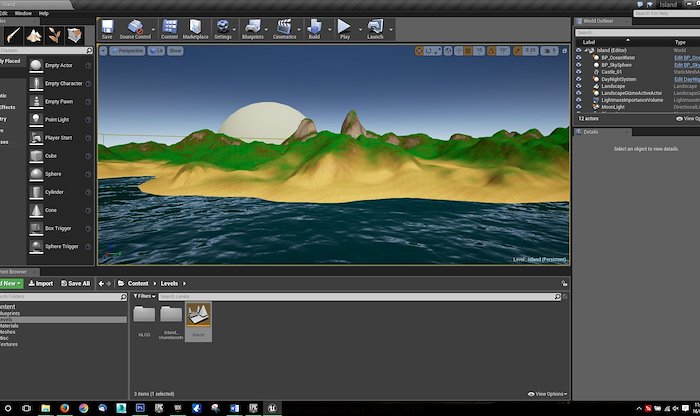Open Source Control from toolbar
700x416 pixels.
point(135,29)
